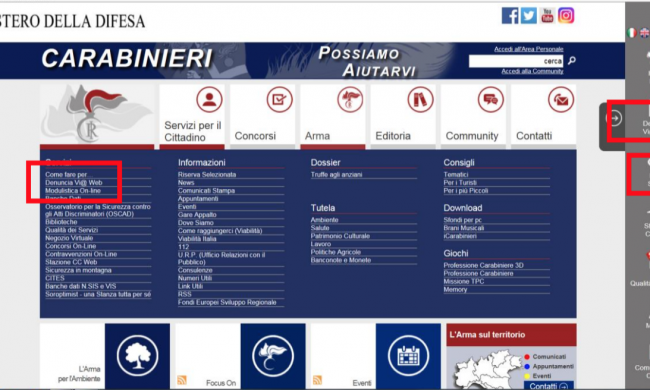The height and width of the screenshot is (390, 650).
Task: Open Fondi Europei Sviluppo Regionale link
Action: coord(227,303)
